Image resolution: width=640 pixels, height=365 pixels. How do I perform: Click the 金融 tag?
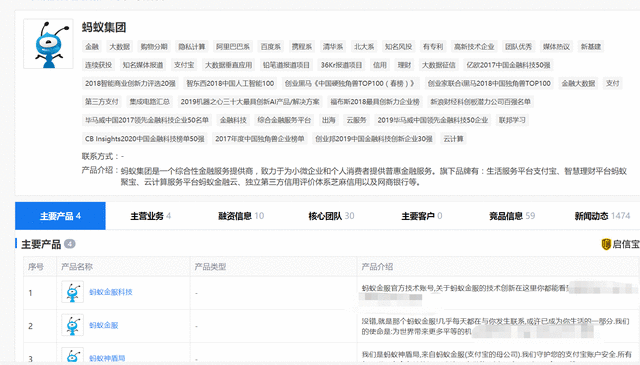(x=92, y=47)
